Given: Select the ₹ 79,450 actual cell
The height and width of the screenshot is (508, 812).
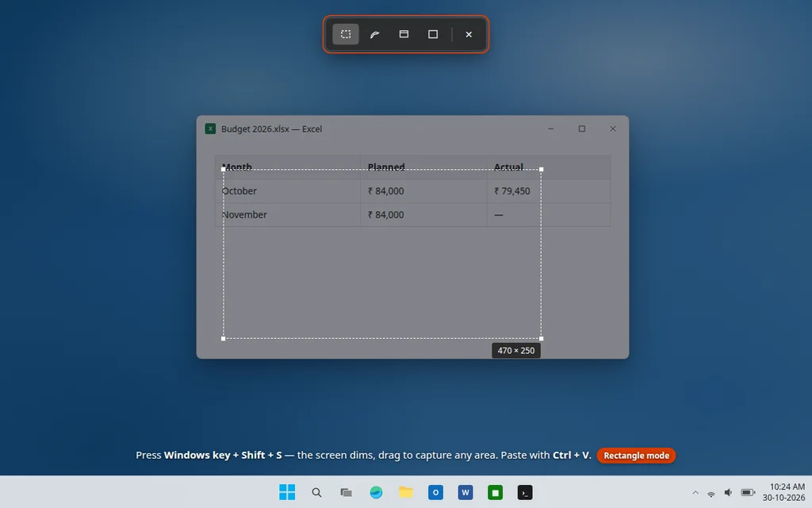Looking at the screenshot, I should [549, 190].
